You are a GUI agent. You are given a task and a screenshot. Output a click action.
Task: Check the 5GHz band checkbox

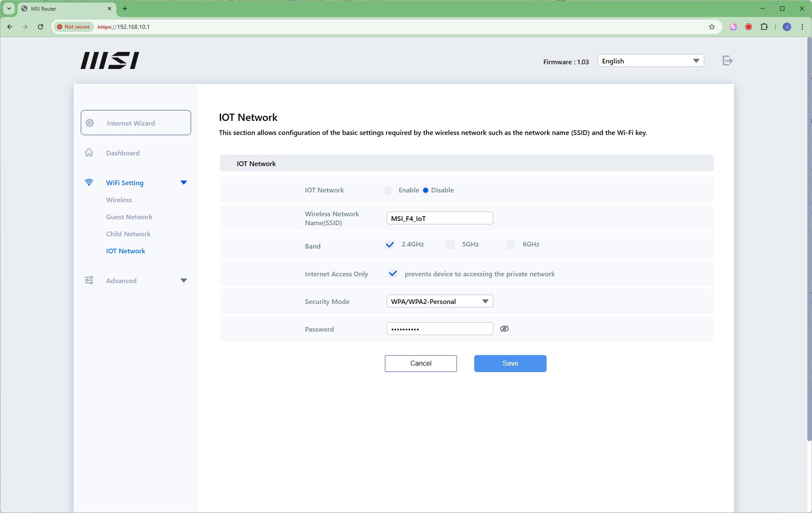(450, 244)
